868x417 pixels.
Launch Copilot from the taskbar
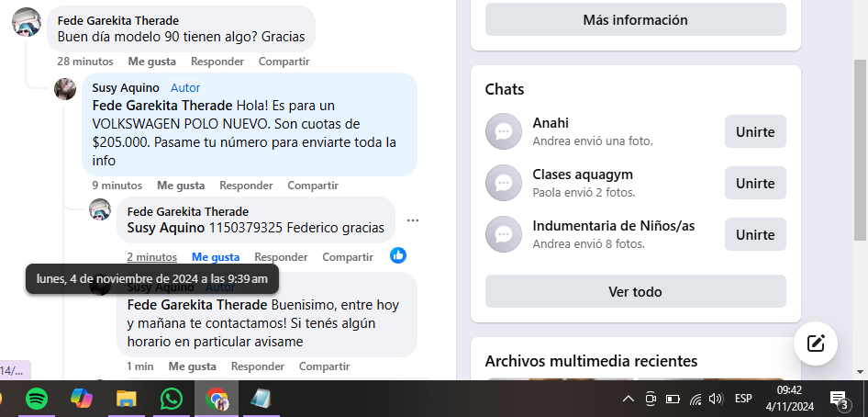82,399
